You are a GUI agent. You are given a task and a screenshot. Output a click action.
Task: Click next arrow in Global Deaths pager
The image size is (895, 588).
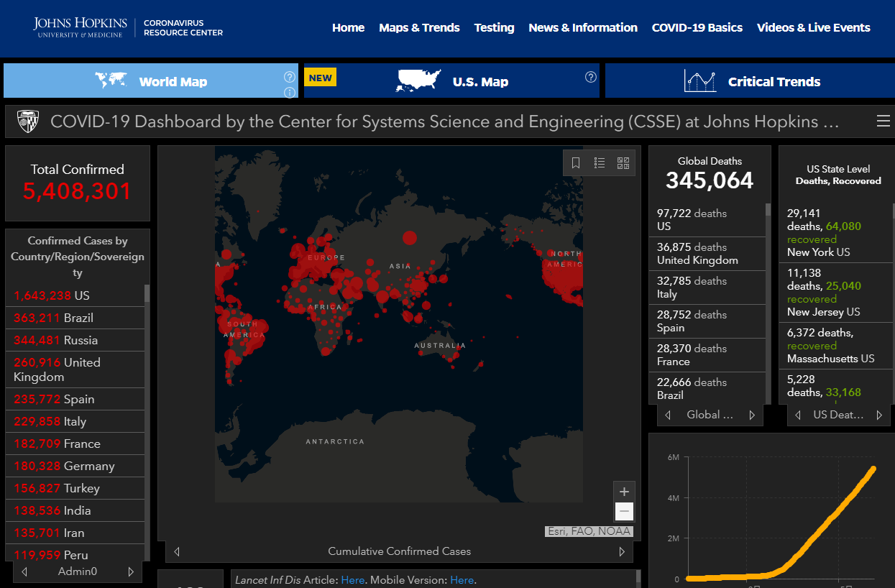pos(753,415)
